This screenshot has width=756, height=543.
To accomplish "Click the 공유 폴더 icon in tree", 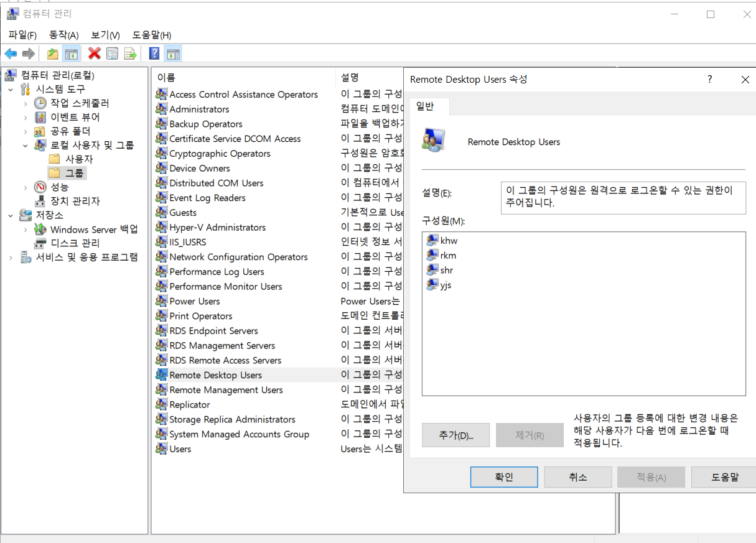I will (40, 131).
